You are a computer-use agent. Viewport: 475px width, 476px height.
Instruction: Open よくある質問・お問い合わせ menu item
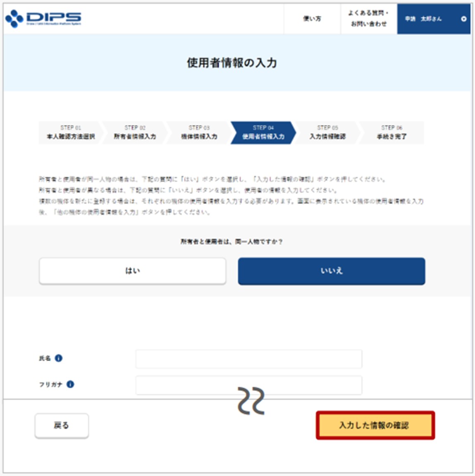[x=369, y=19]
